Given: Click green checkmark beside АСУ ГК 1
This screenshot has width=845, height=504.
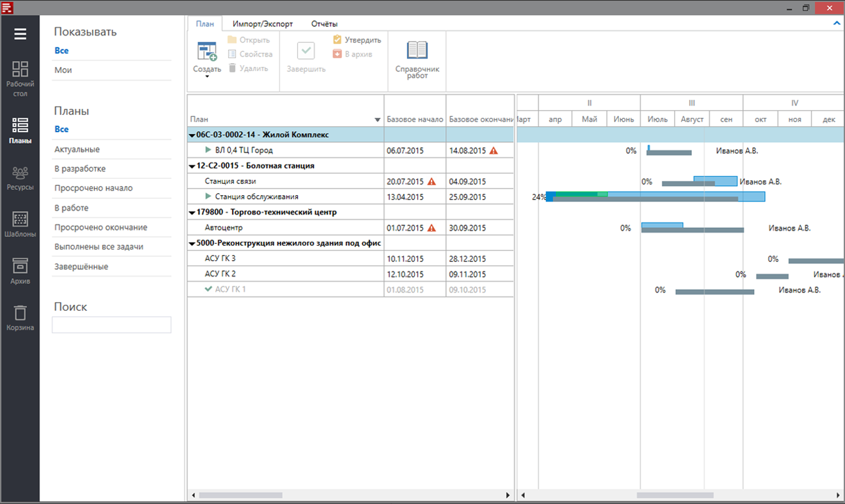Looking at the screenshot, I should pyautogui.click(x=208, y=289).
